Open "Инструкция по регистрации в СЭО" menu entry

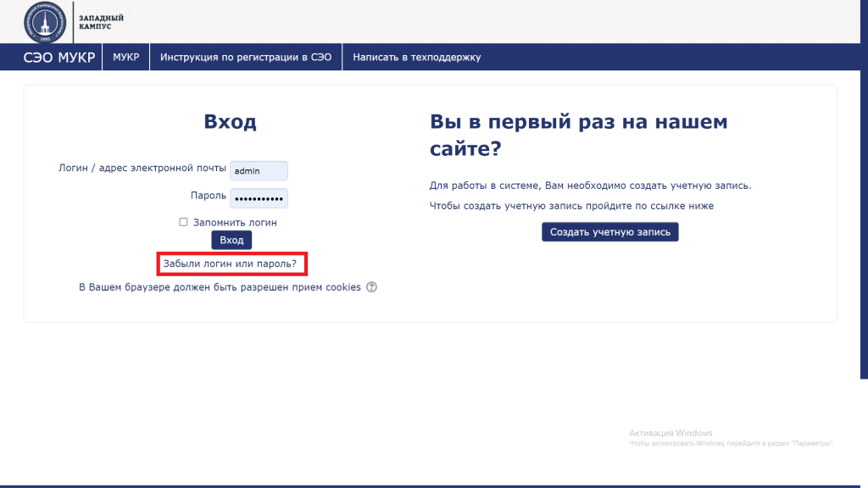(245, 57)
